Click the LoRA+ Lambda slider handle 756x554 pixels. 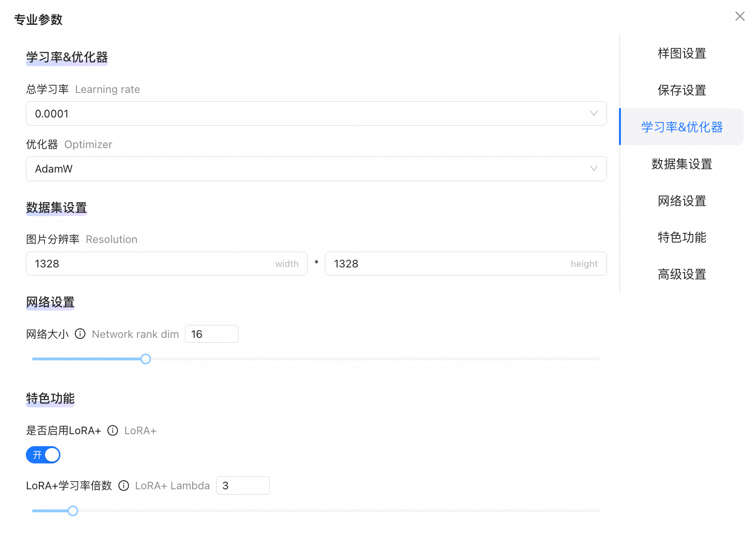tap(73, 511)
